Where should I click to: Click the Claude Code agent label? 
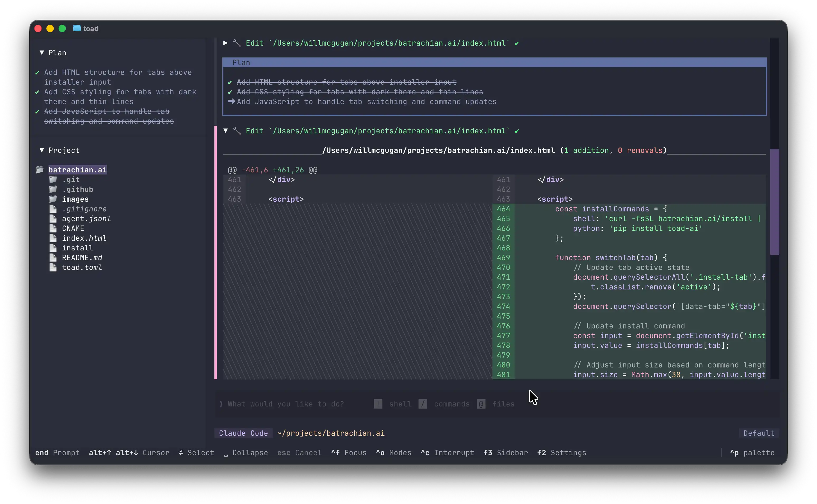pyautogui.click(x=243, y=433)
